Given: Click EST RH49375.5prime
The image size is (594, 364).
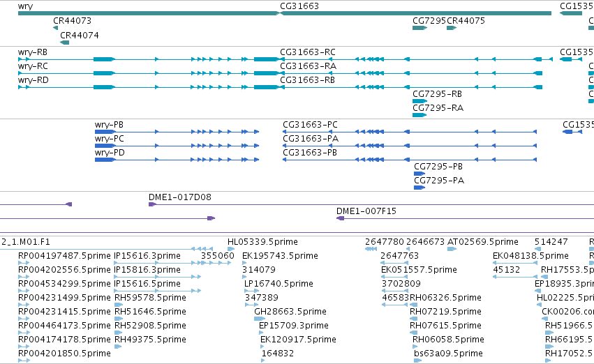Looking at the screenshot, I should point(150,340).
